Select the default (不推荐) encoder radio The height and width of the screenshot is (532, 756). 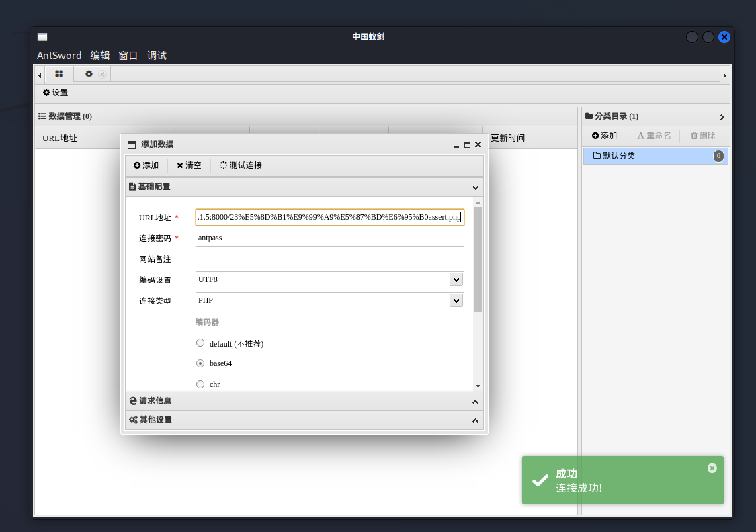point(200,343)
